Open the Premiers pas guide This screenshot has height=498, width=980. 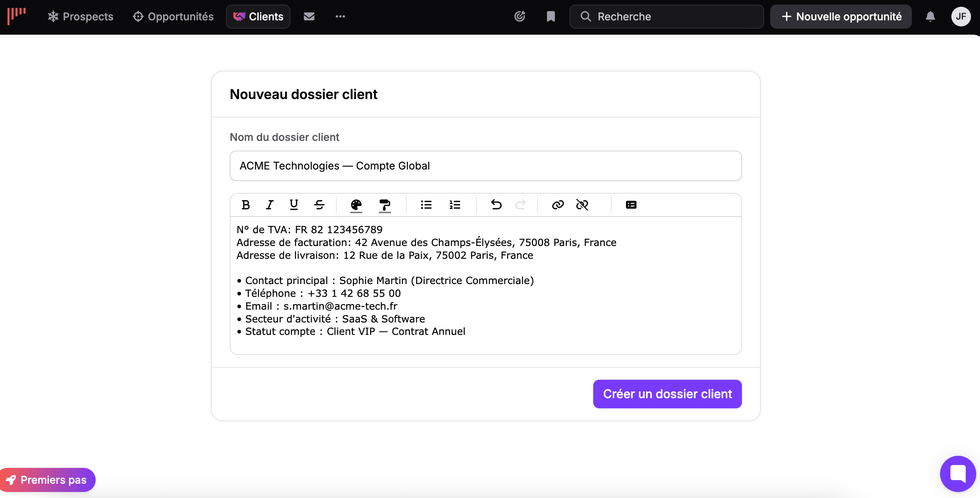47,480
